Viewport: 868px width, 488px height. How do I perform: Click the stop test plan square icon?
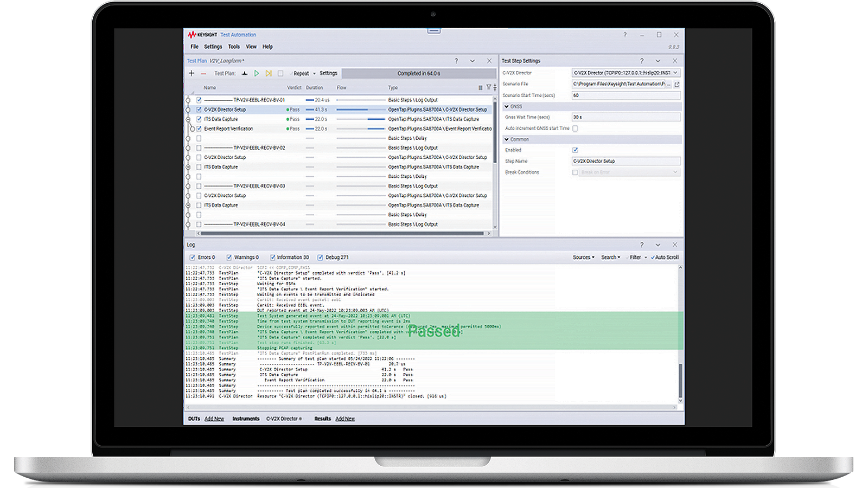click(280, 73)
